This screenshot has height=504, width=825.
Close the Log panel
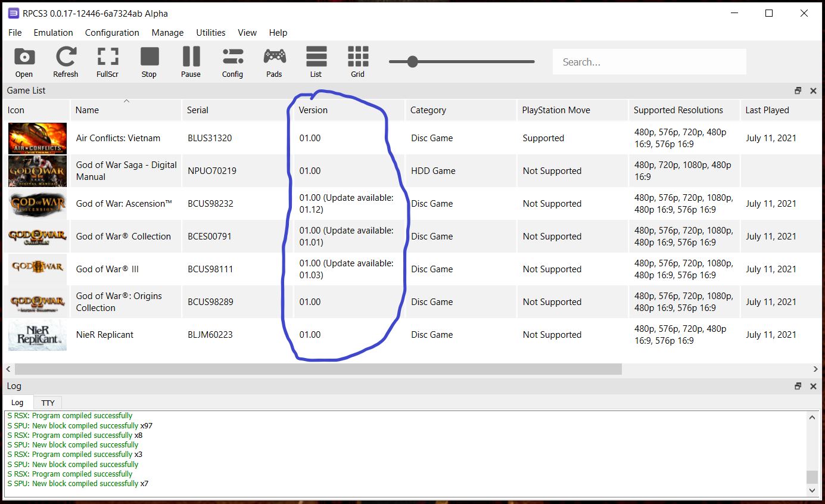[813, 386]
